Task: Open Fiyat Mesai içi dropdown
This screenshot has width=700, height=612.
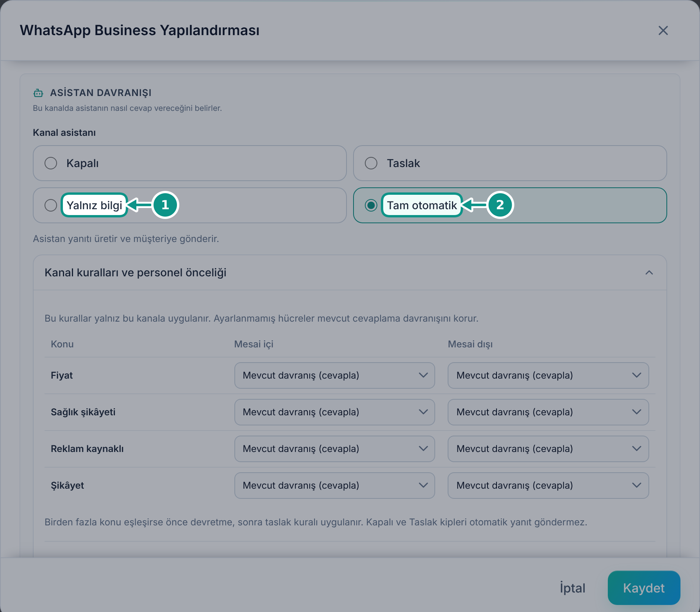Action: (x=334, y=375)
